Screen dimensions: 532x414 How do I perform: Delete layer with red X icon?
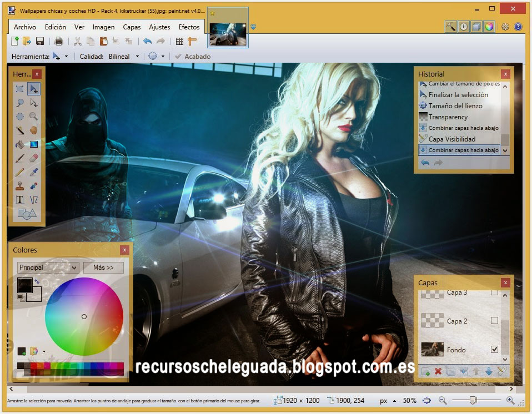tap(438, 371)
